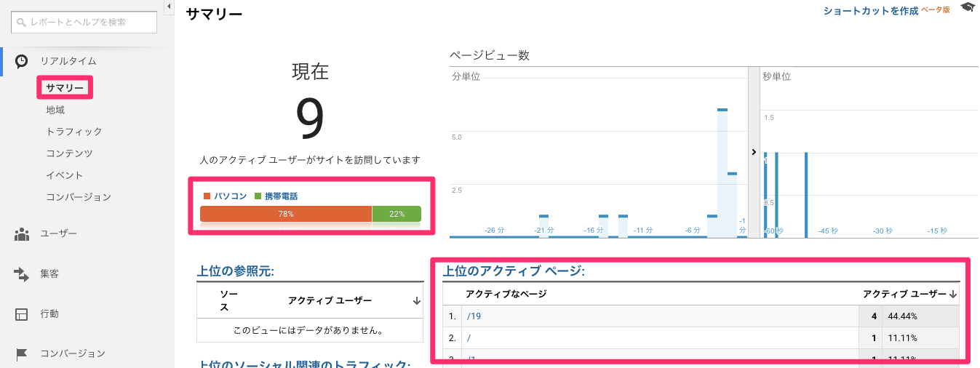980x368 pixels.
Task: Select サマリー in the sidebar
Action: (65, 88)
